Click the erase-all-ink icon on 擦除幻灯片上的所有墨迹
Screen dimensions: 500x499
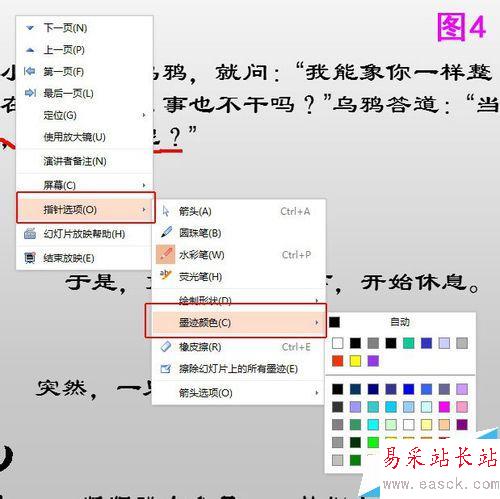[x=166, y=368]
